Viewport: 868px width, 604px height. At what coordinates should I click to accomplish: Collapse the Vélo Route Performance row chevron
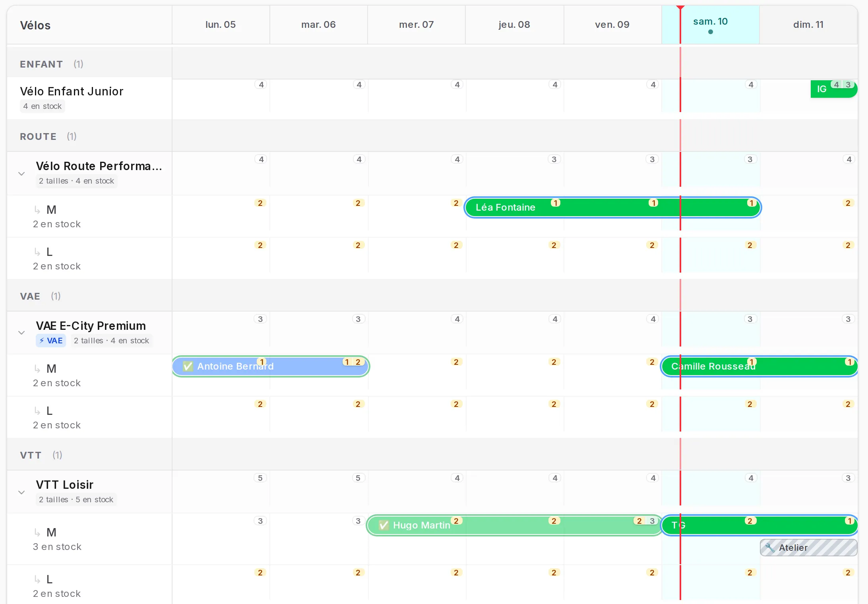[x=21, y=174]
